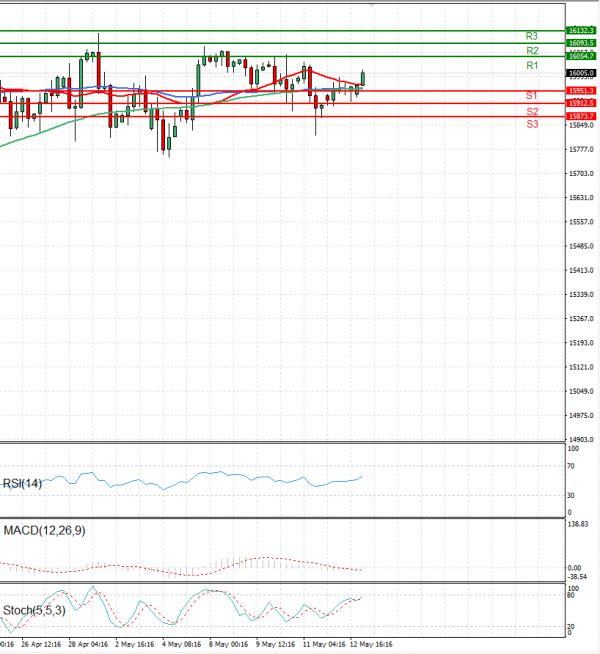Viewport: 600px width, 654px height.
Task: Select the 15873.7 red price tag
Action: click(x=581, y=116)
